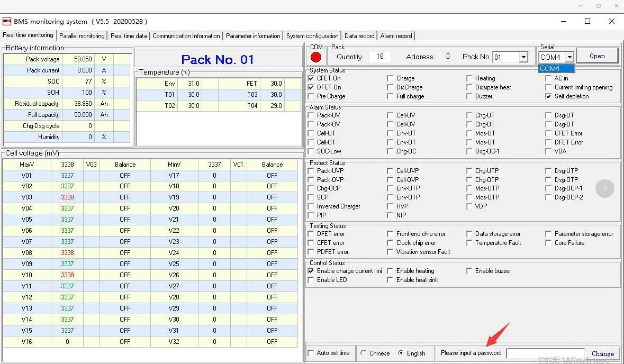Select COM4 from the serial port list
The height and width of the screenshot is (364, 624).
tap(555, 68)
